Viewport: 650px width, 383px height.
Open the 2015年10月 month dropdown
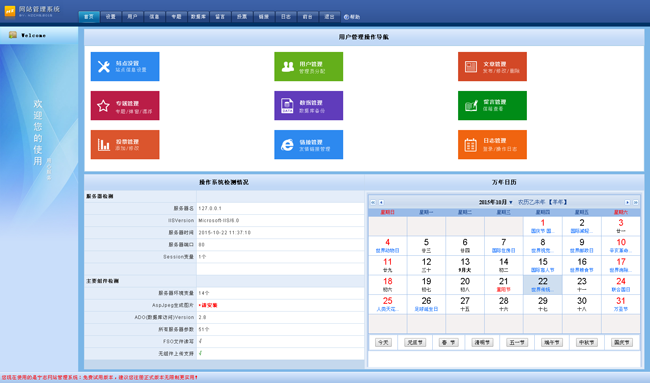[496, 202]
